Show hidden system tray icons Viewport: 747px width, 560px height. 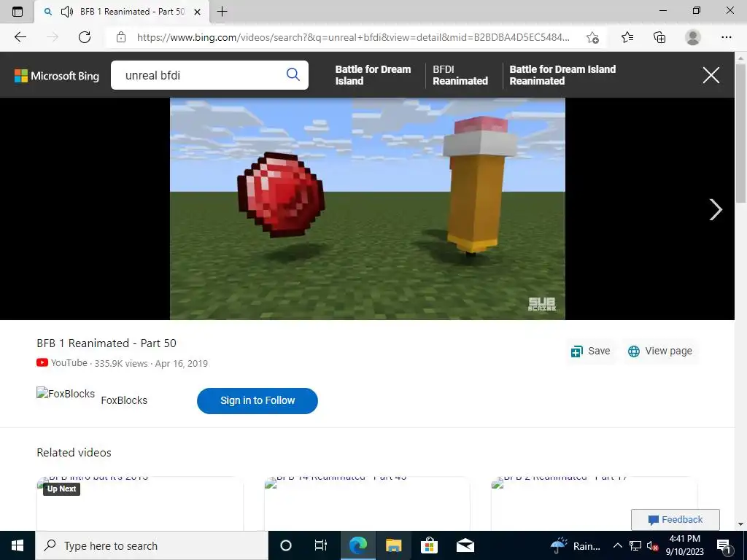pos(617,545)
